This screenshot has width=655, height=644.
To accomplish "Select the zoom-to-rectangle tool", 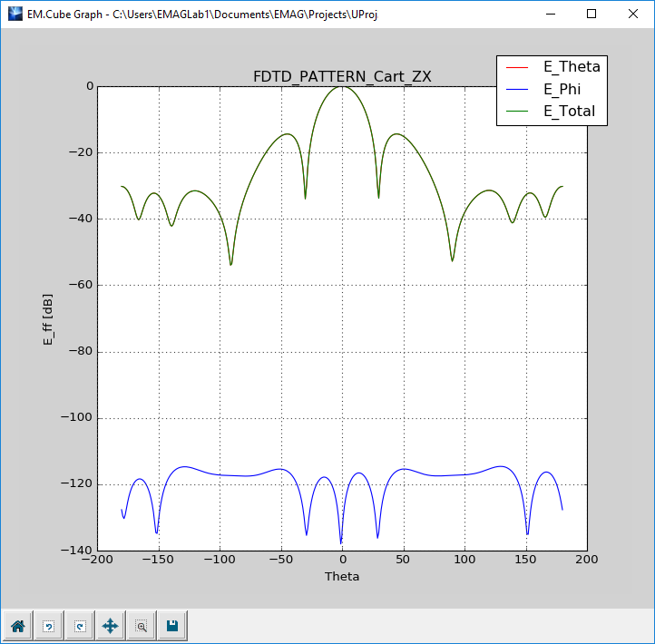I will coord(142,626).
